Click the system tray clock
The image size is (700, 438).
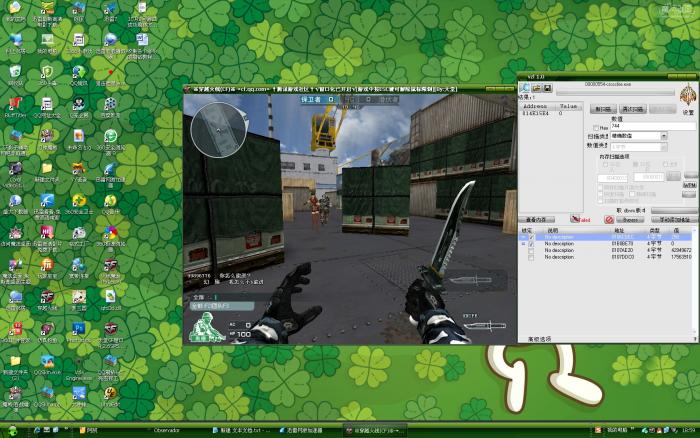[x=688, y=430]
